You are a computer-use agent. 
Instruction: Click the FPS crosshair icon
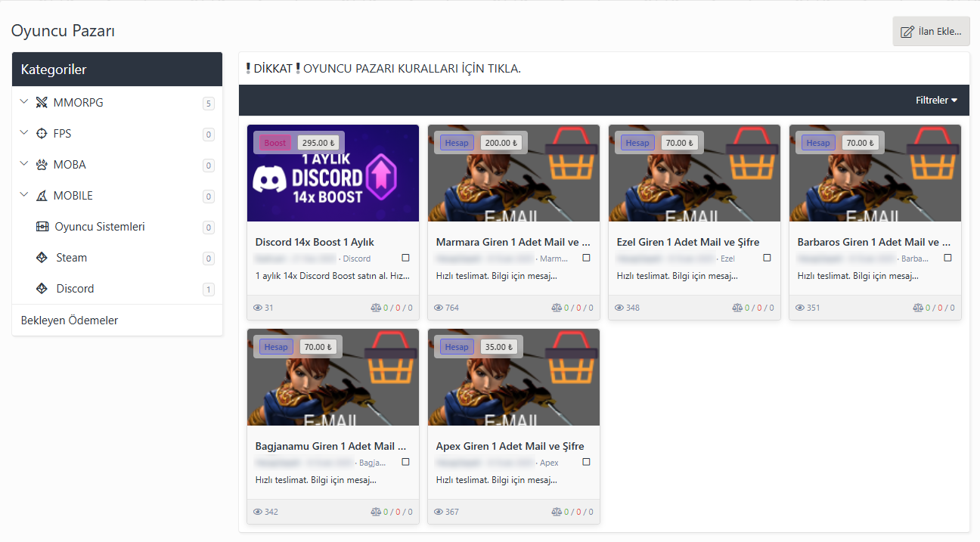point(42,134)
